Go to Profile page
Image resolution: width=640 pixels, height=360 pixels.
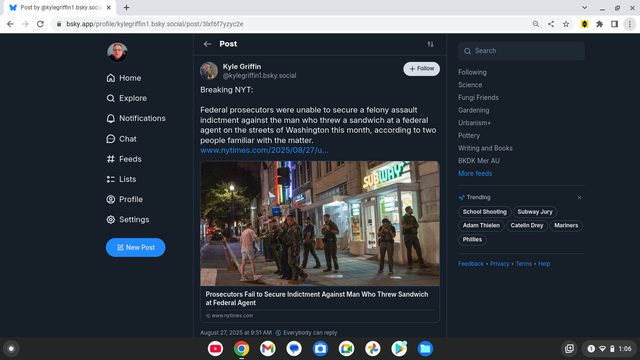click(x=124, y=200)
